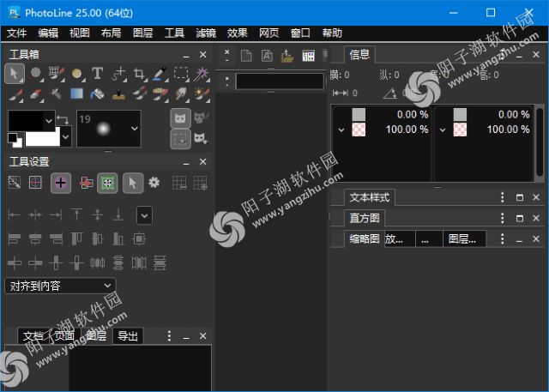Select the Dodge light brush tool

(x=202, y=94)
